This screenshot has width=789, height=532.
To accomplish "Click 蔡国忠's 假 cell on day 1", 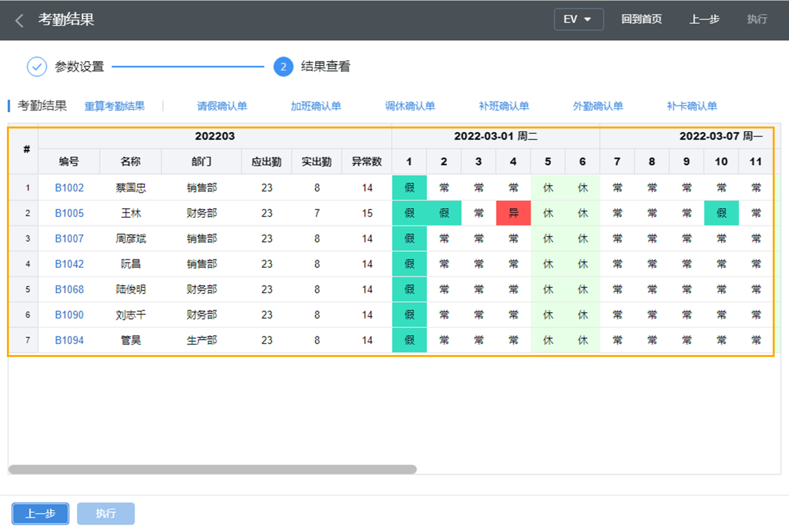I will tap(409, 188).
